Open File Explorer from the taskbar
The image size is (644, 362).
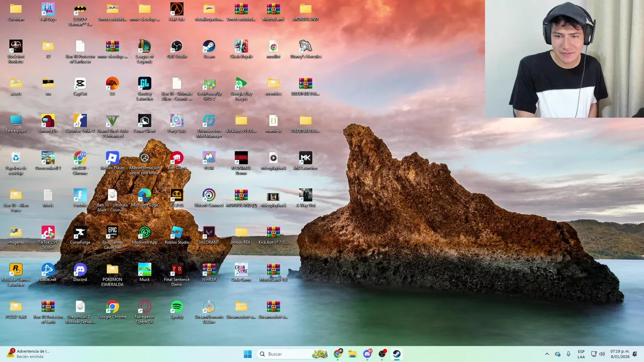pos(353,354)
